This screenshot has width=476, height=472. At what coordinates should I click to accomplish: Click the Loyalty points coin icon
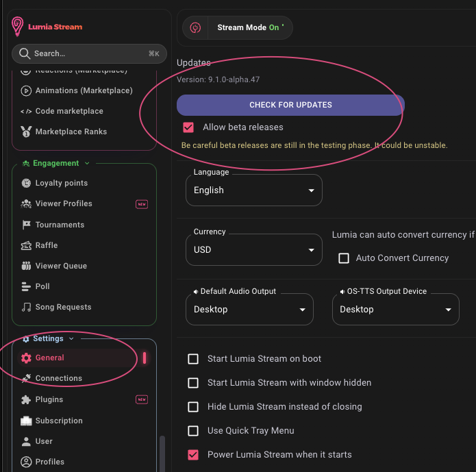point(26,183)
